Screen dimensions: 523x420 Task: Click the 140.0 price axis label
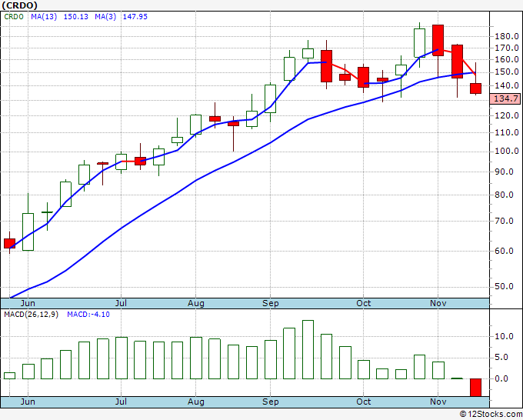click(507, 85)
